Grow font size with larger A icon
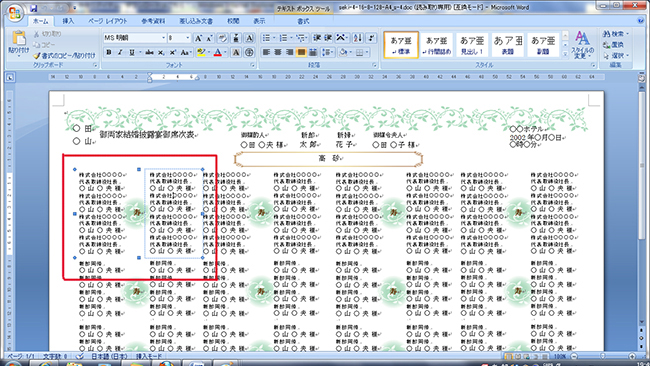 198,38
